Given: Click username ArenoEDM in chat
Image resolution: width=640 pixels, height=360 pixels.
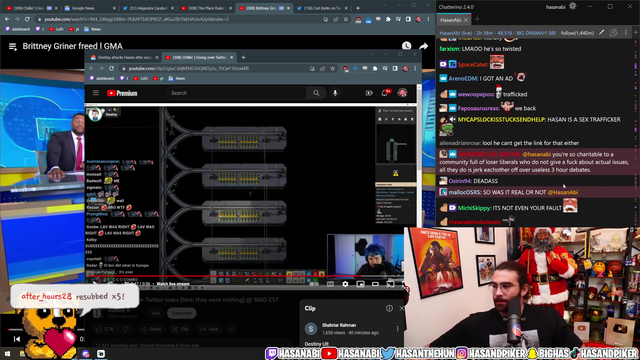Looking at the screenshot, I should (x=463, y=78).
